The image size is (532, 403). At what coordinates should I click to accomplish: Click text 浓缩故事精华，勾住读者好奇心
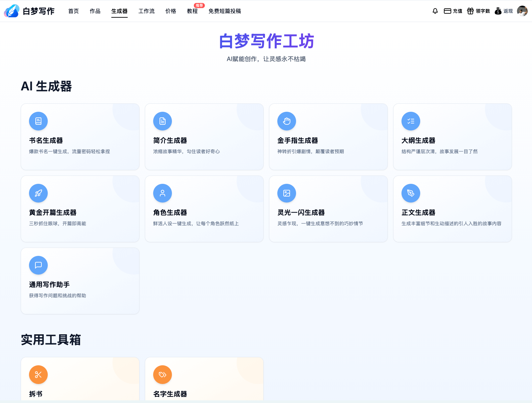(x=187, y=151)
